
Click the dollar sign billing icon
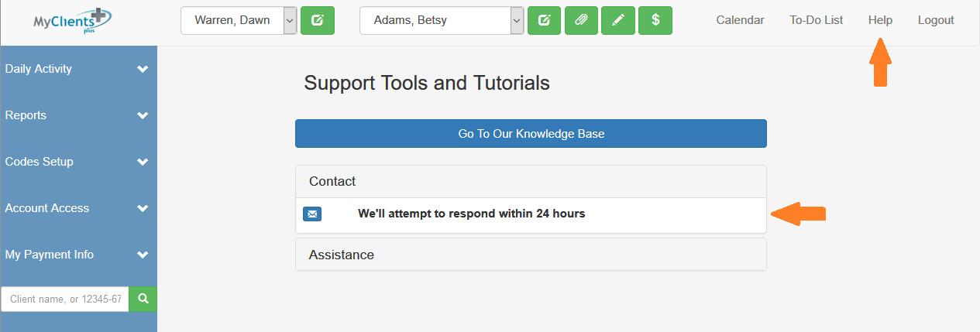click(x=655, y=21)
